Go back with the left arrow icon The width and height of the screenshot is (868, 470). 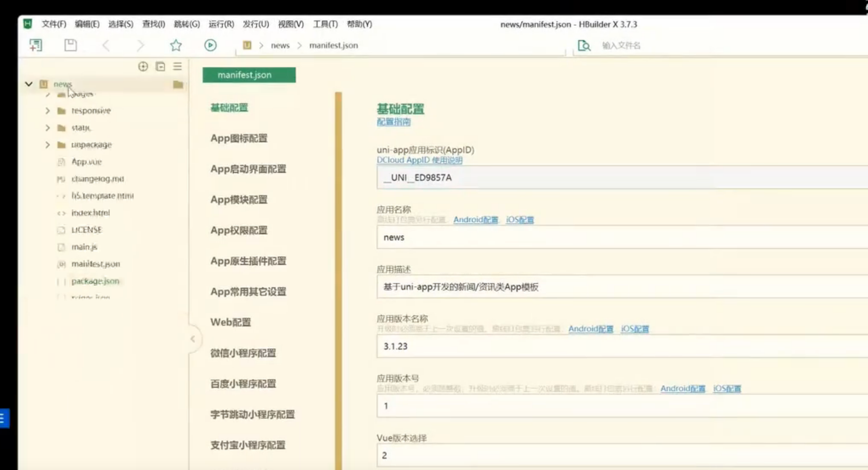click(x=106, y=45)
